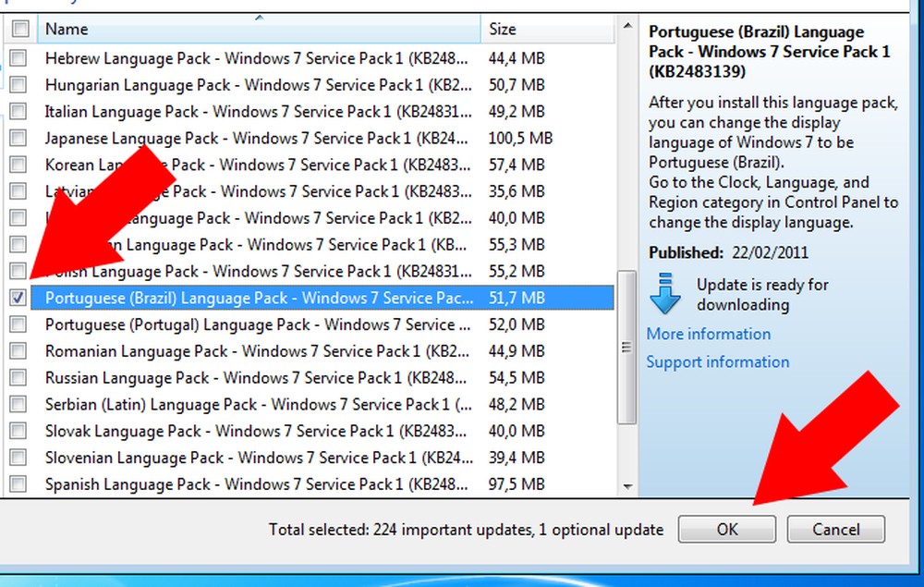Toggle the select-all checkbox in the header

(x=21, y=29)
